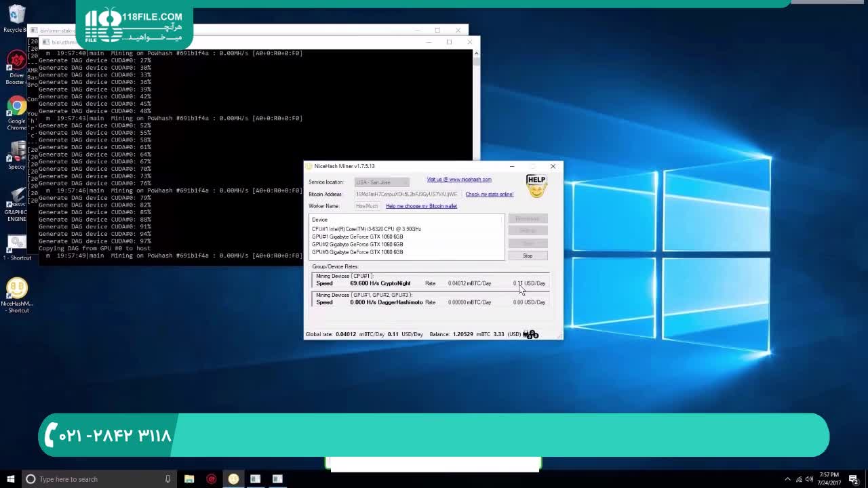Click NiceHash Miner icon in taskbar

coord(233,479)
